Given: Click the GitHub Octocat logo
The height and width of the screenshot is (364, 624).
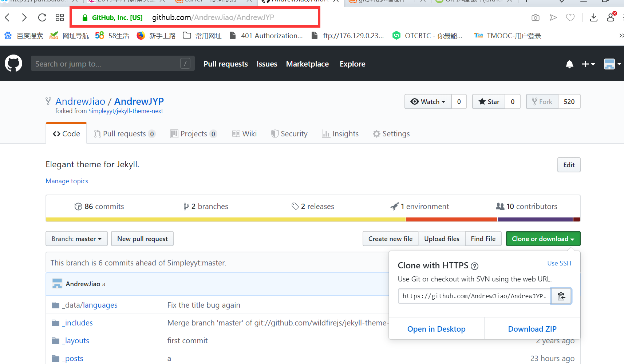Looking at the screenshot, I should [13, 64].
